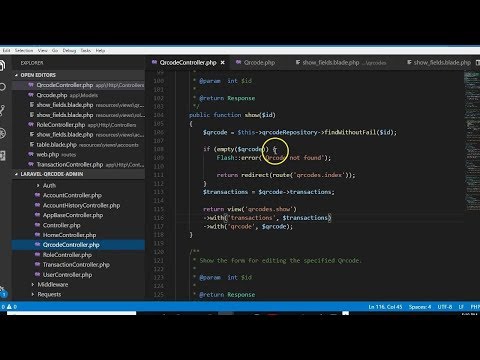Select TransactionController.php in Open Editors

pyautogui.click(x=78, y=164)
